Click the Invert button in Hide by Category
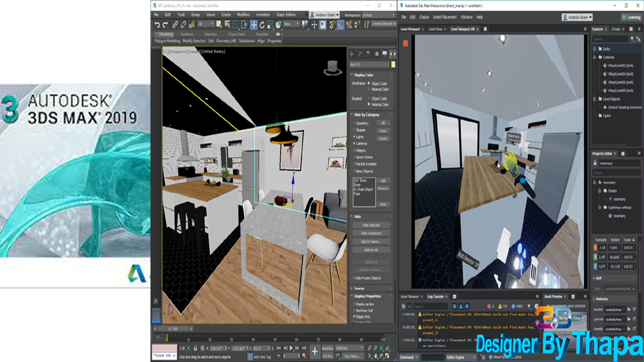This screenshot has width=644, height=362. tap(383, 139)
